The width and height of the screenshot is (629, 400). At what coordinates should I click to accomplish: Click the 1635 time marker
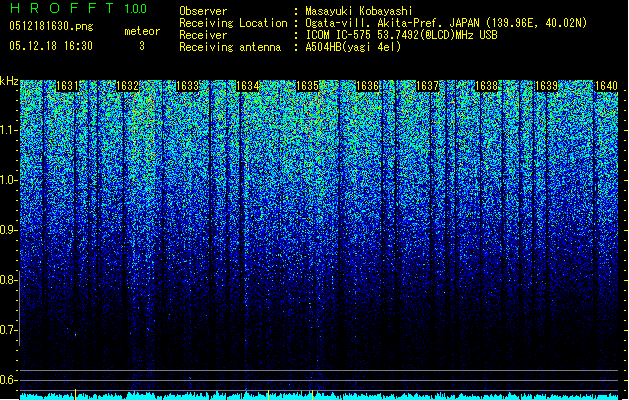coord(307,86)
